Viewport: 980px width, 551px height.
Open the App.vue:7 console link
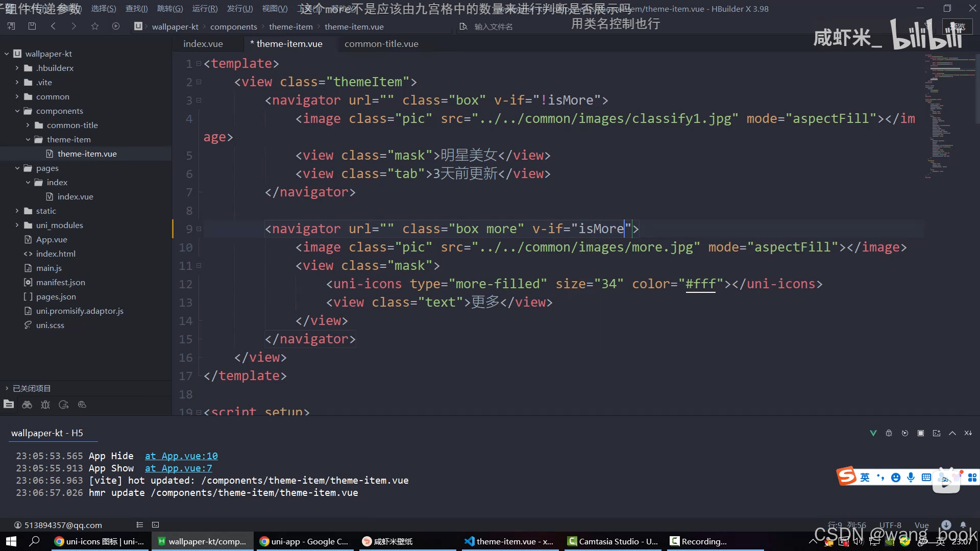[179, 468]
